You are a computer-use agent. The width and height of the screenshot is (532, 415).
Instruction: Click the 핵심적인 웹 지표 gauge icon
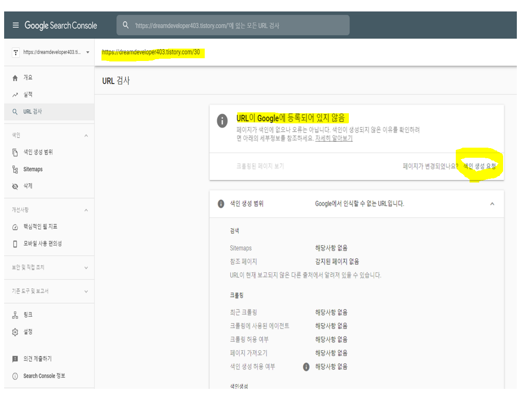click(15, 227)
